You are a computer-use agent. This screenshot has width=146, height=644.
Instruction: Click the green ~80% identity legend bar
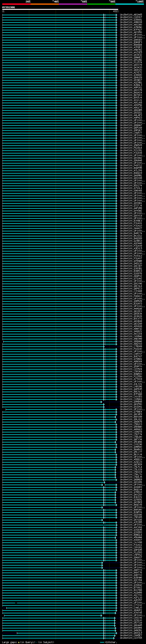pyautogui.click(x=101, y=4)
